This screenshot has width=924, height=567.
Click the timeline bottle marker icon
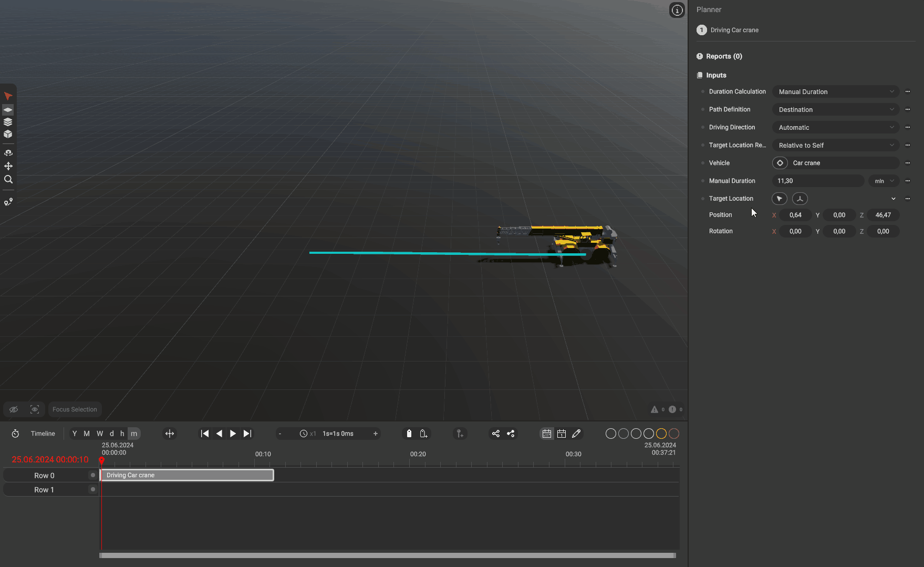click(x=409, y=434)
